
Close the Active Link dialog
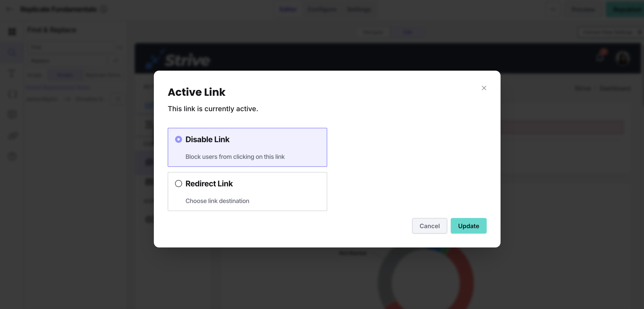[484, 88]
